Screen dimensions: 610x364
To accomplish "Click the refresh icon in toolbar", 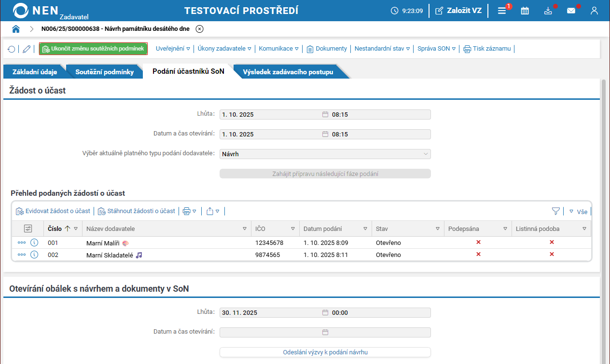I will (x=11, y=49).
